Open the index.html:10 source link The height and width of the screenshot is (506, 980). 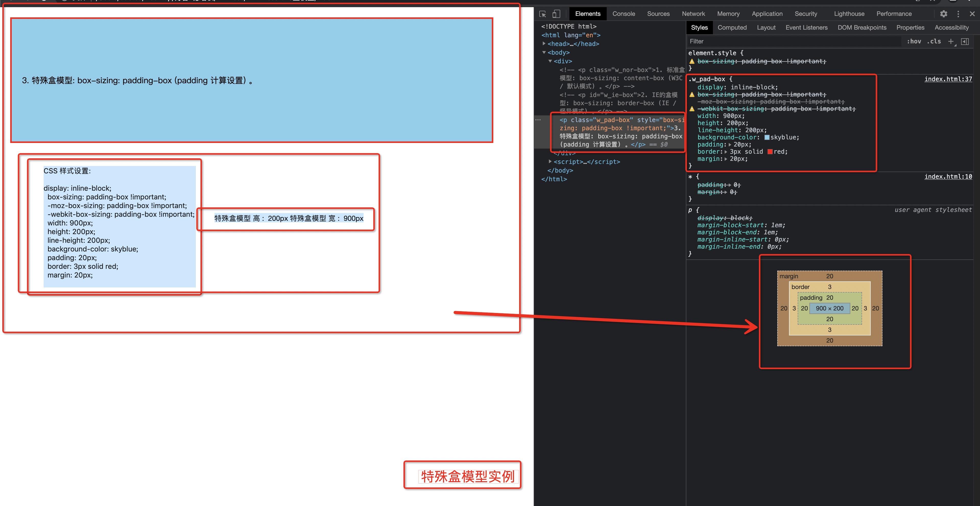948,176
